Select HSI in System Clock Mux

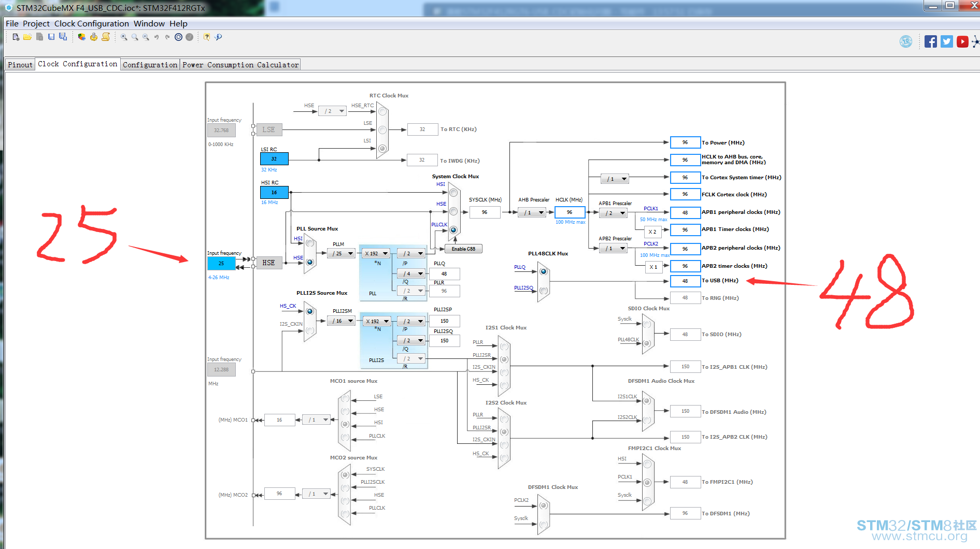pos(453,193)
